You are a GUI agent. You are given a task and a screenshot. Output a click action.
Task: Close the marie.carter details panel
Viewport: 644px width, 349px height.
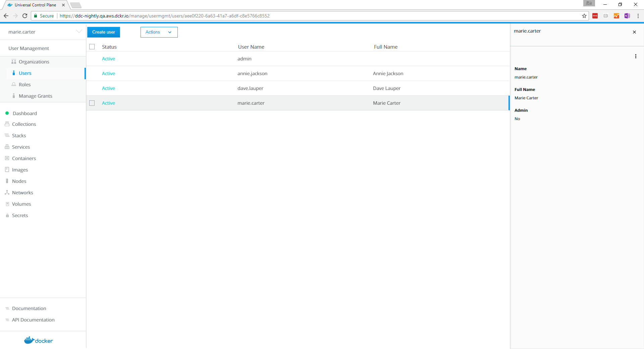tap(634, 32)
